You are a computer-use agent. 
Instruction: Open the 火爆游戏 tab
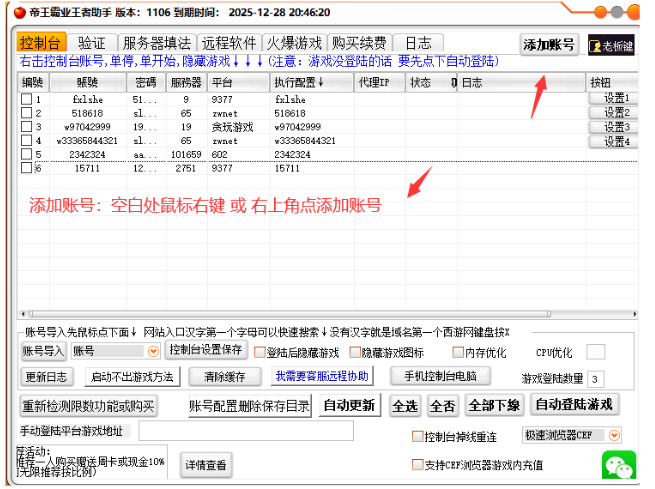point(294,43)
